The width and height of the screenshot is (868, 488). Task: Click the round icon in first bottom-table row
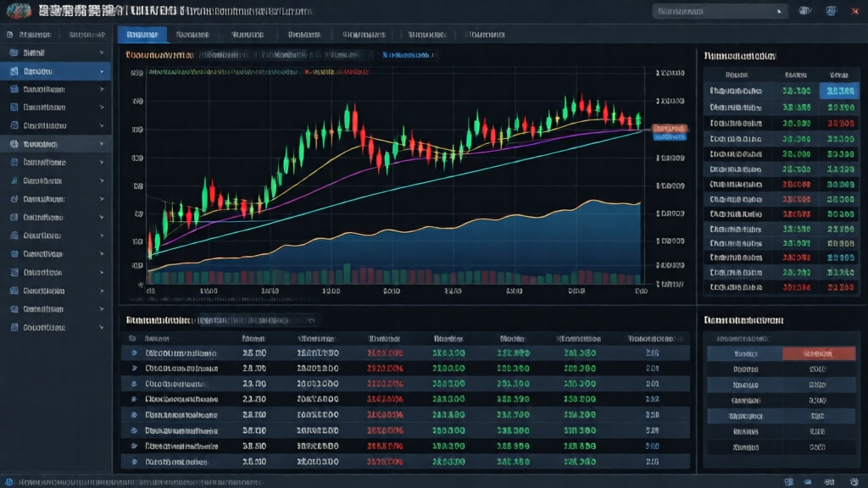click(132, 352)
